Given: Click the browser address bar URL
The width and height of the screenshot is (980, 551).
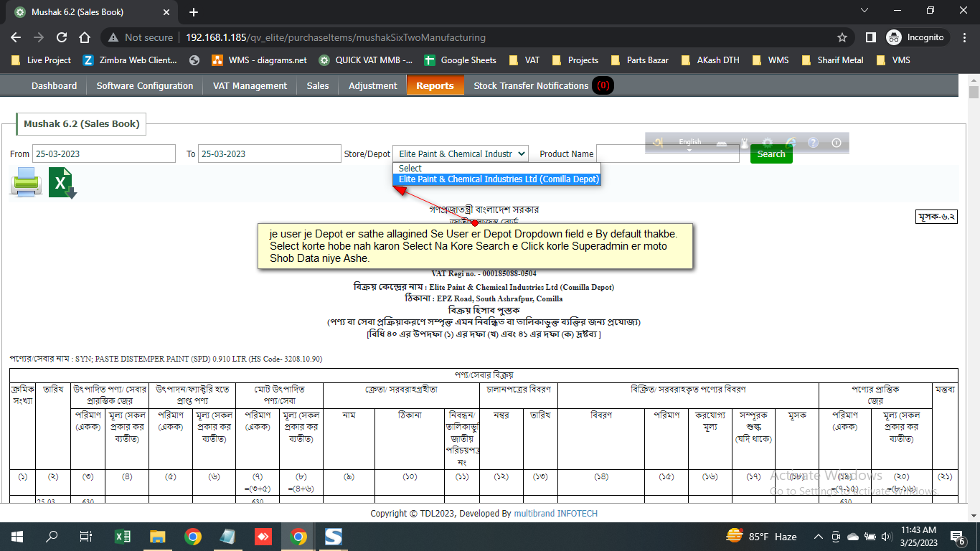Looking at the screenshot, I should click(x=335, y=37).
